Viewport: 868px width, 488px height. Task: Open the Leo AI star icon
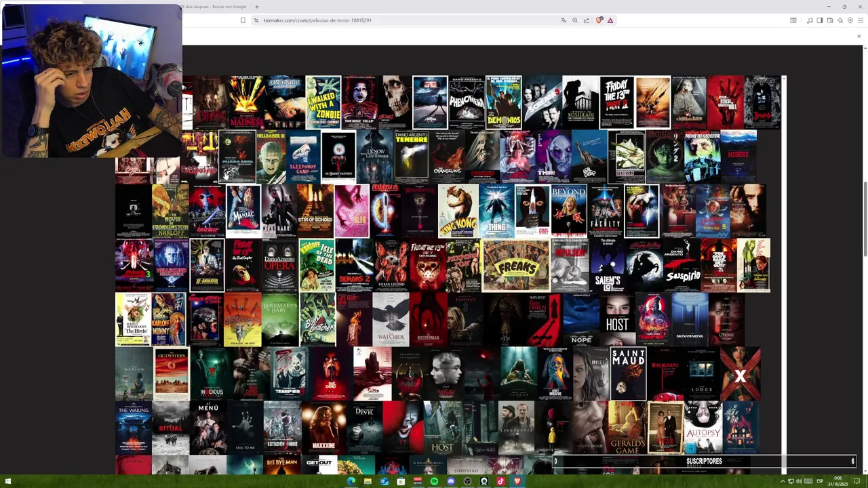tap(840, 20)
